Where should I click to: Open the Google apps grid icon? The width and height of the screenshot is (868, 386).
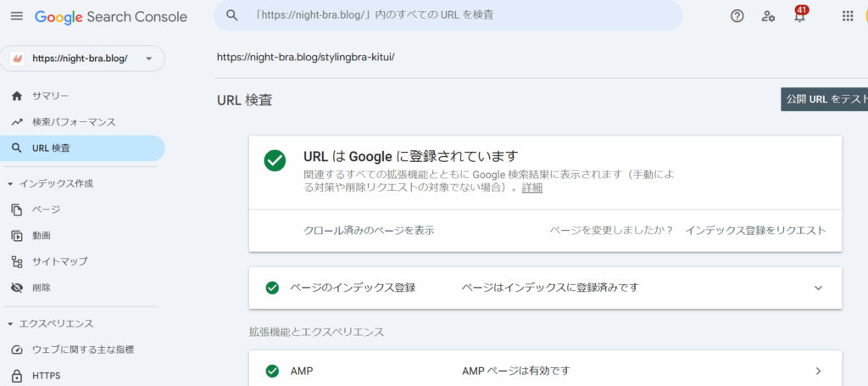pyautogui.click(x=848, y=16)
